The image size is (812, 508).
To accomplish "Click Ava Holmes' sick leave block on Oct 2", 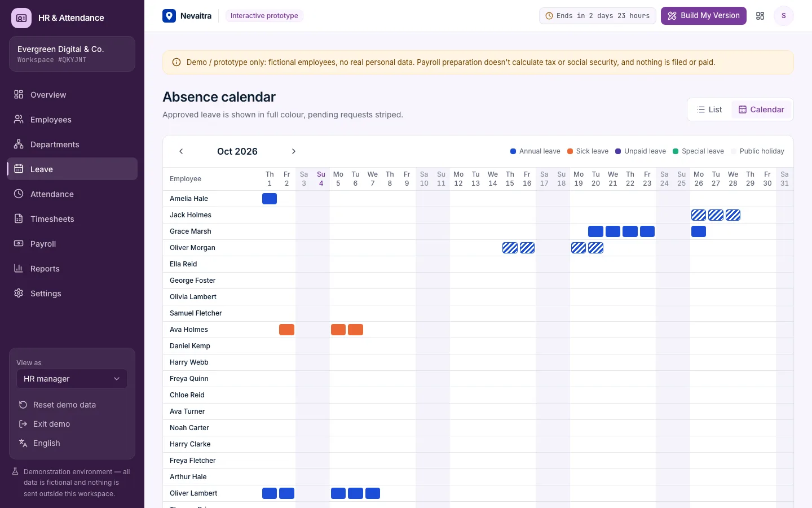I will pos(286,330).
